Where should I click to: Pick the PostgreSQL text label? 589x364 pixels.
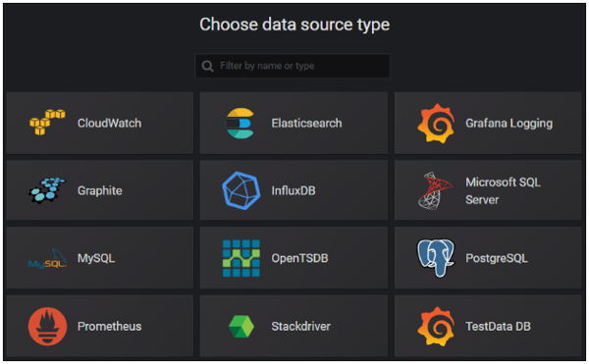point(497,258)
